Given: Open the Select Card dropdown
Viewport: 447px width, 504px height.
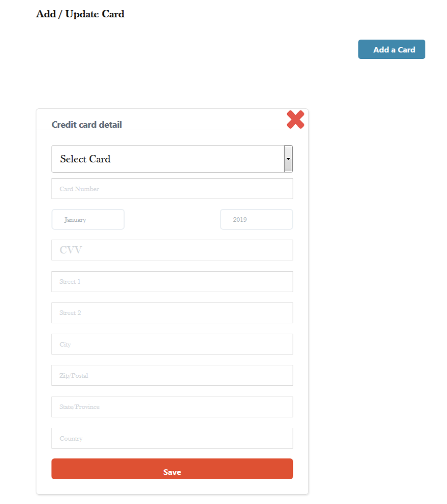Looking at the screenshot, I should 167,159.
